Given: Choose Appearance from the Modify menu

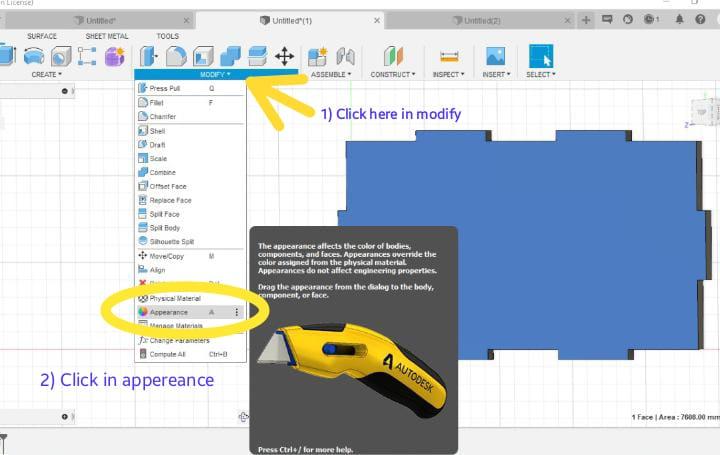Looking at the screenshot, I should pos(190,312).
